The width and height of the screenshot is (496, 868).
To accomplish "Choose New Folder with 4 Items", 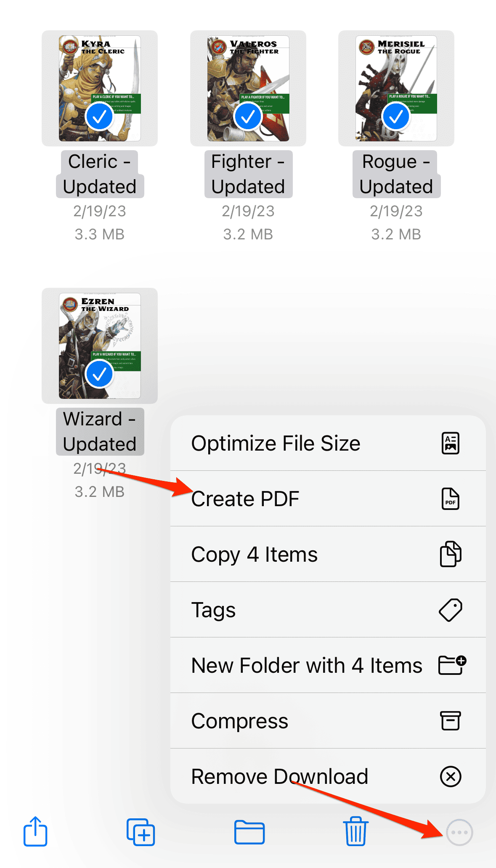I will point(306,666).
